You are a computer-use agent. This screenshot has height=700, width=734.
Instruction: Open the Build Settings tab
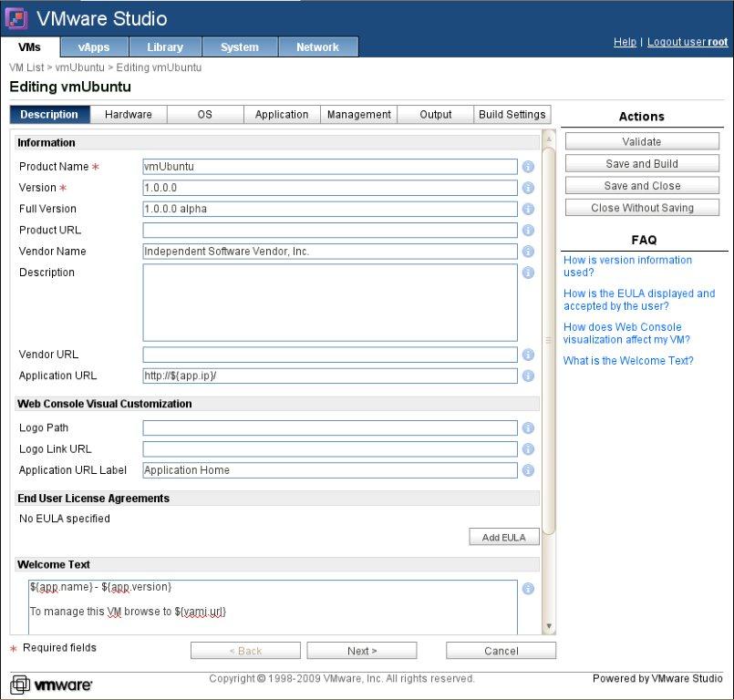coord(512,115)
